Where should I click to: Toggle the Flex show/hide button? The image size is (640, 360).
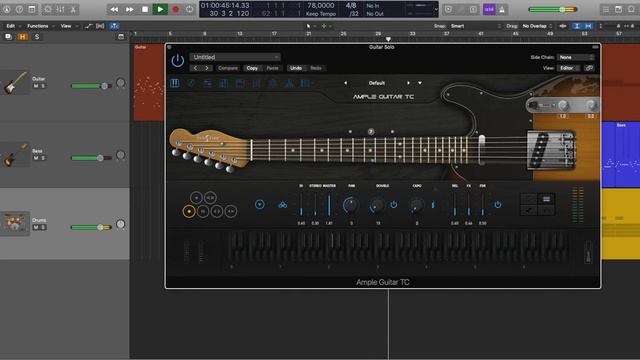pos(100,26)
